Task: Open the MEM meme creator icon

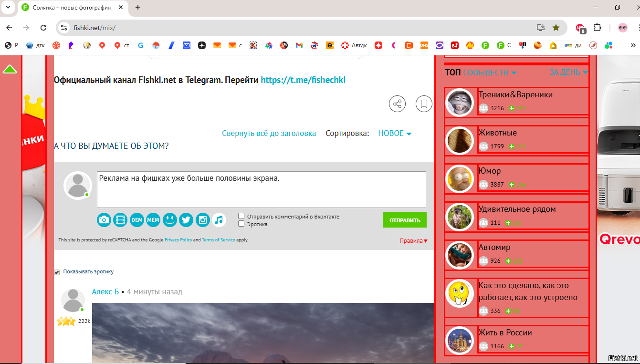Action: click(153, 220)
